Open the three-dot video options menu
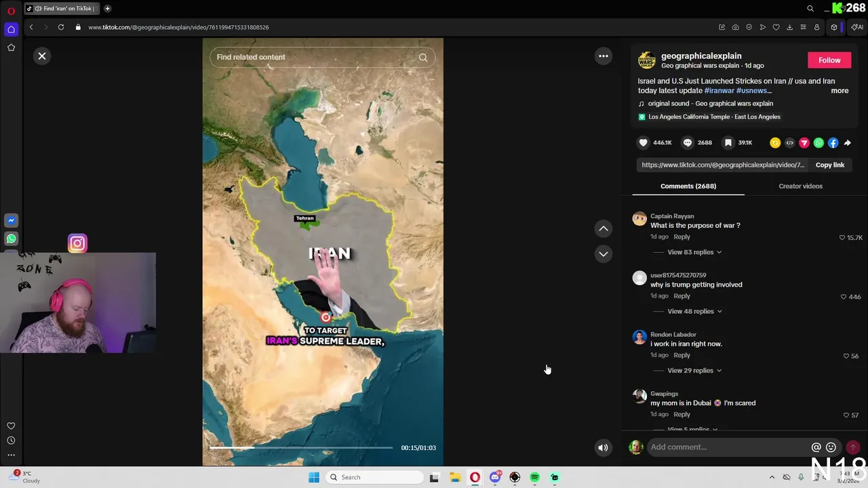868x488 pixels. coord(604,56)
